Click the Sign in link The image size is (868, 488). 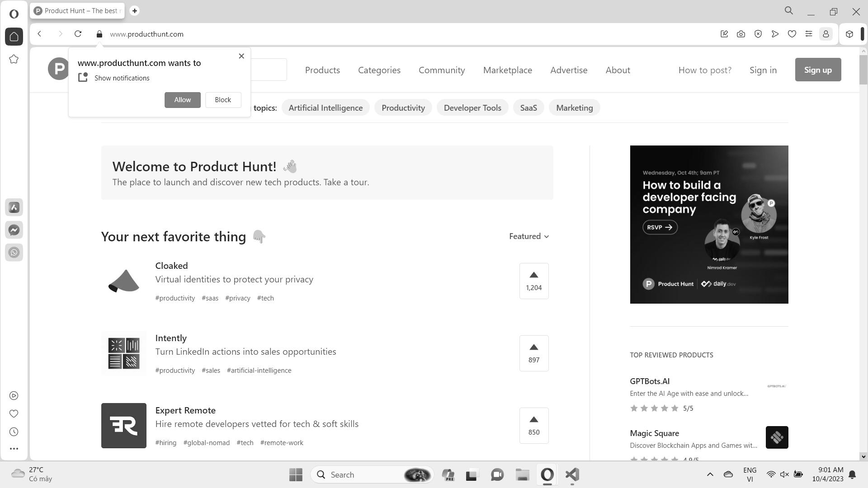(763, 70)
